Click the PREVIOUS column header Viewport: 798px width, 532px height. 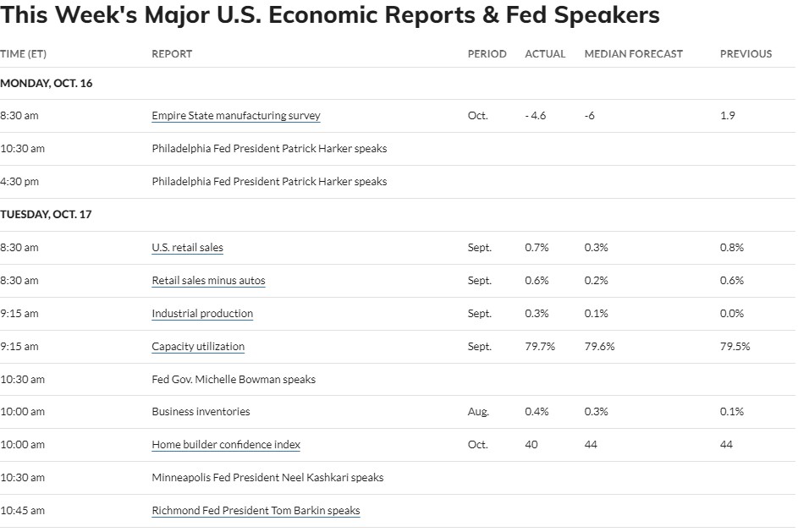[746, 54]
